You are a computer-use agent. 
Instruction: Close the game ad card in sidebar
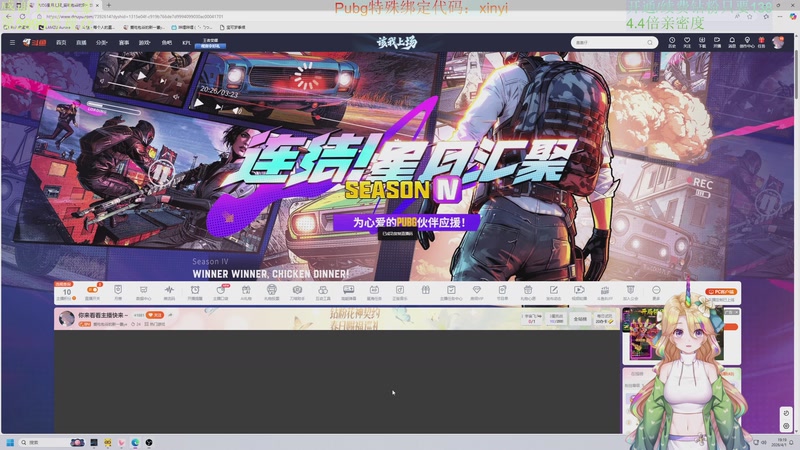point(736,312)
